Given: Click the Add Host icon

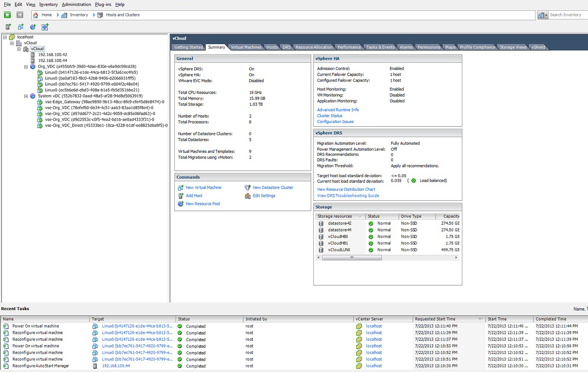Looking at the screenshot, I should tap(181, 196).
